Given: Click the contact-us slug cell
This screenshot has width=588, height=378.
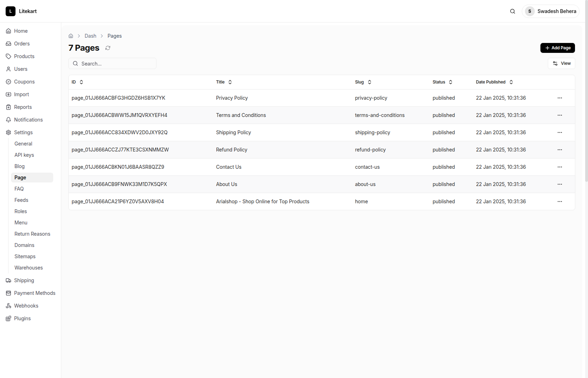Looking at the screenshot, I should [x=367, y=167].
